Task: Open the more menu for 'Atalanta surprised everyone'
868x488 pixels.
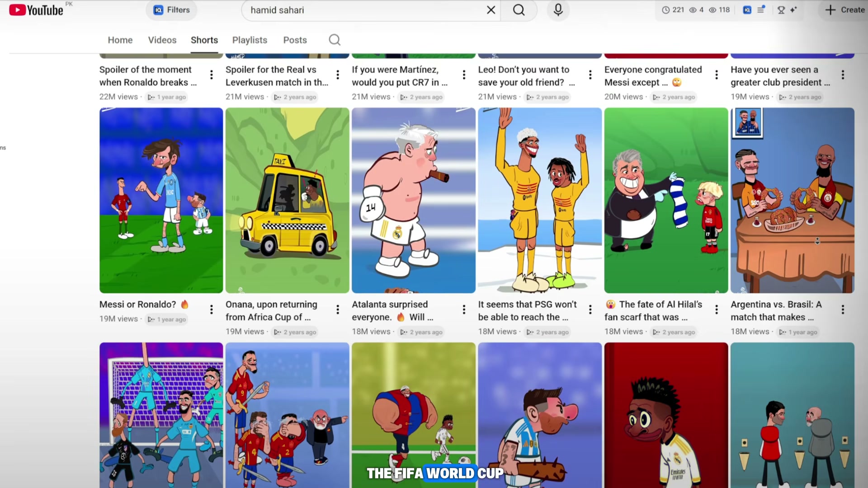Action: pos(464,310)
